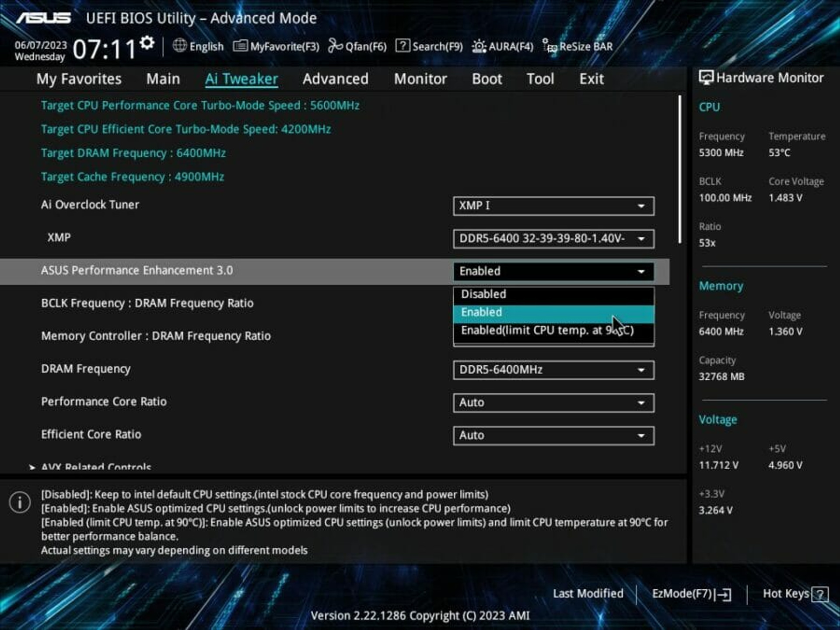Screen dimensions: 840x630
Task: Open Search(F9) question icon
Action: click(402, 45)
